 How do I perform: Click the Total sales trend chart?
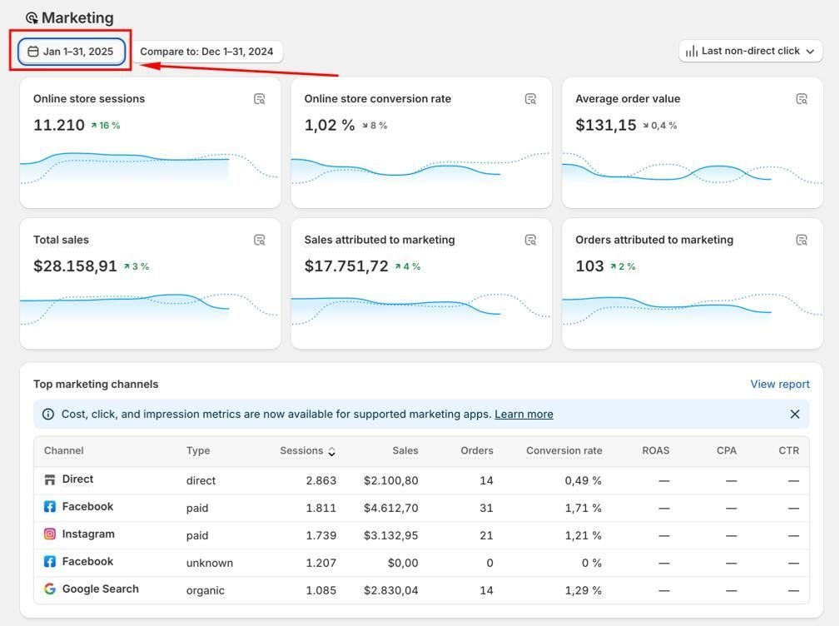pyautogui.click(x=150, y=309)
